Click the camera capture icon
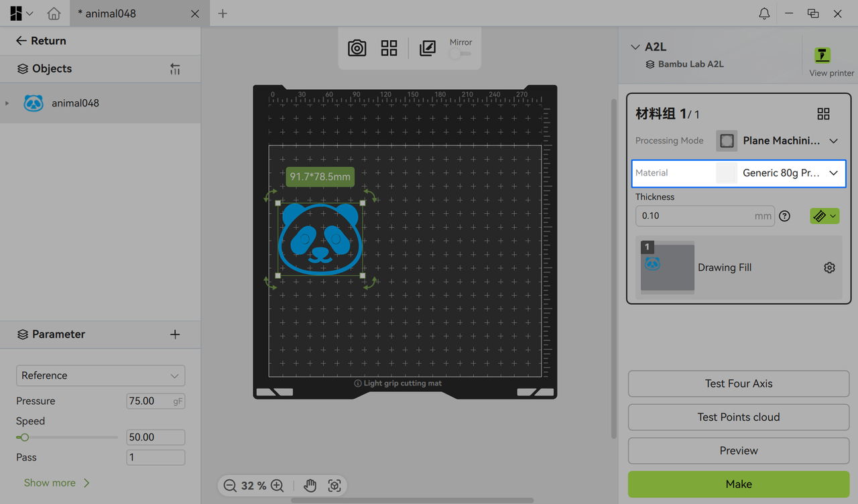This screenshot has width=858, height=504. point(357,48)
